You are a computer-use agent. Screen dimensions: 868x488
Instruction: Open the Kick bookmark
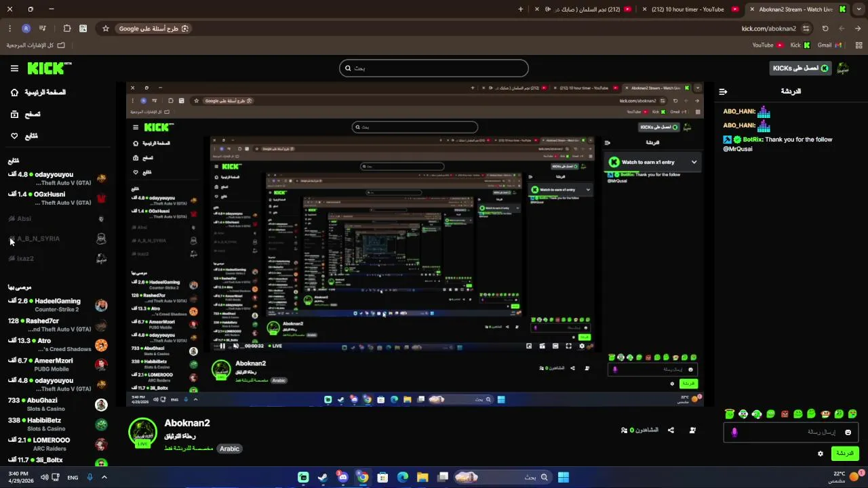[x=800, y=45]
